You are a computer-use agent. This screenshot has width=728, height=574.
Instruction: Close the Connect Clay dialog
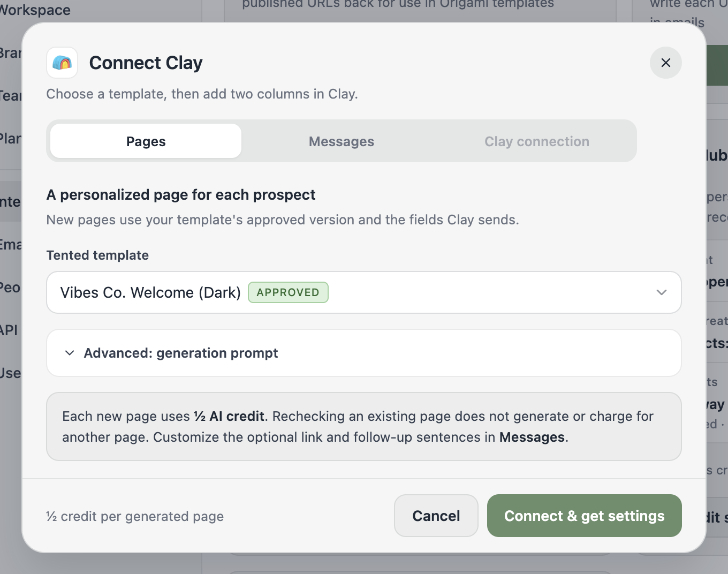pyautogui.click(x=665, y=63)
